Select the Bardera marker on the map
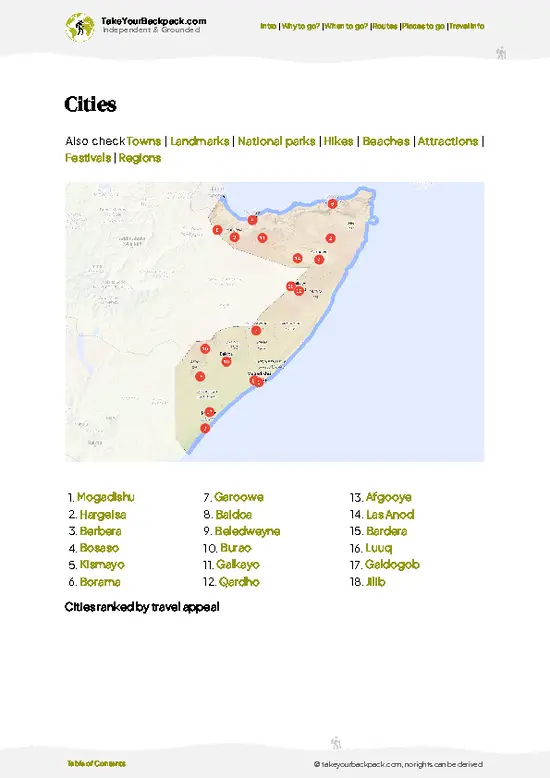The height and width of the screenshot is (778, 550). [x=200, y=377]
